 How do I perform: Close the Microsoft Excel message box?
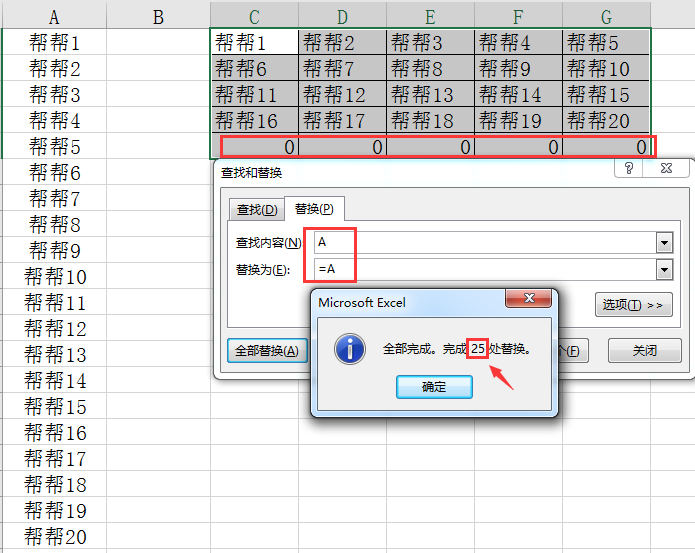click(x=529, y=298)
